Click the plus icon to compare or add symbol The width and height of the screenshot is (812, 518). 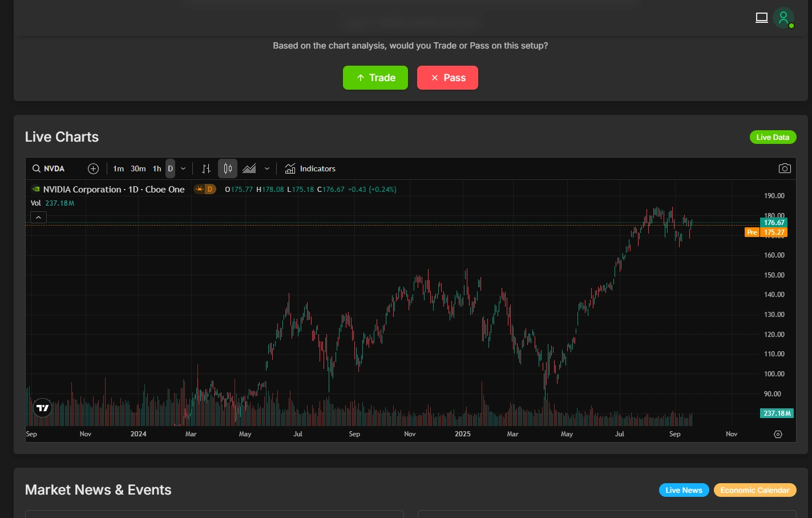[93, 168]
